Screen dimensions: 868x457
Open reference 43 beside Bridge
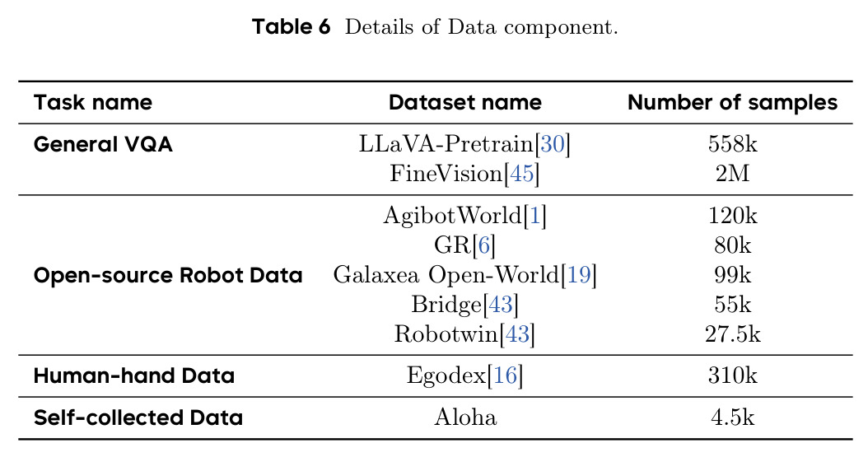point(501,305)
